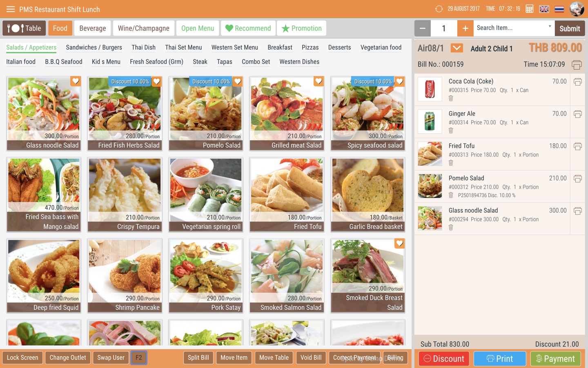
Task: Delete Coca Cola item via trash icon
Action: click(x=451, y=98)
